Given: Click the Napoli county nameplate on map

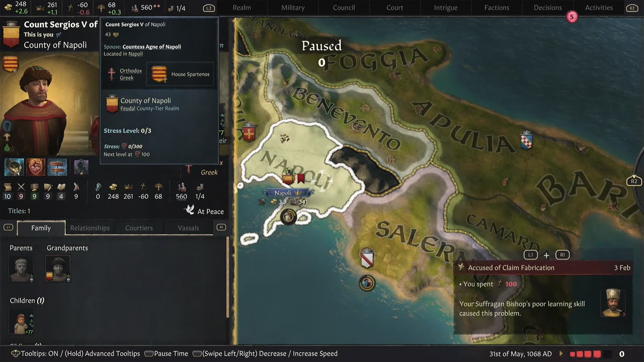Looking at the screenshot, I should [x=287, y=193].
